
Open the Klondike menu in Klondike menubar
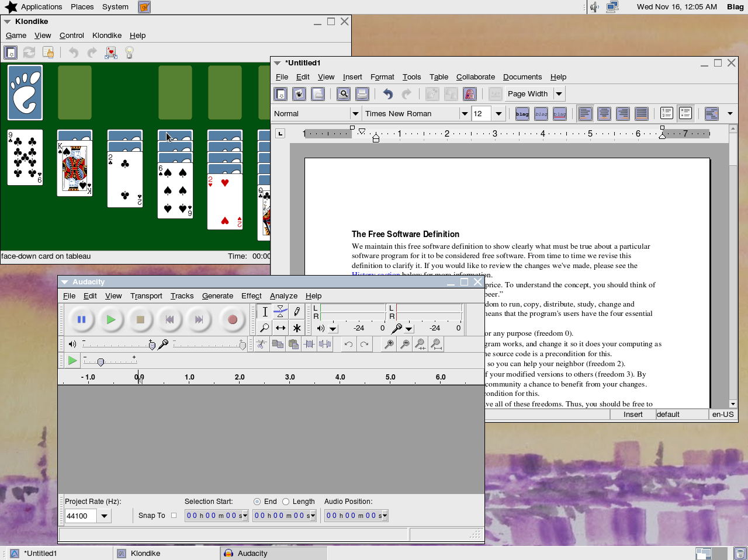coord(107,36)
